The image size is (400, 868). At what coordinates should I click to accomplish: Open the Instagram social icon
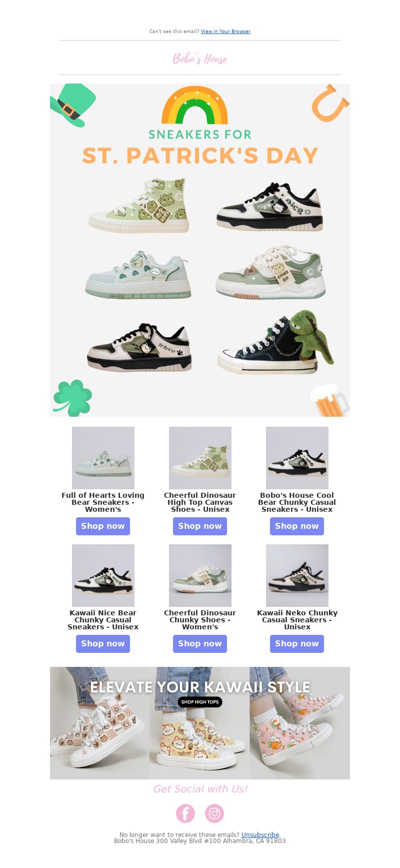[214, 813]
